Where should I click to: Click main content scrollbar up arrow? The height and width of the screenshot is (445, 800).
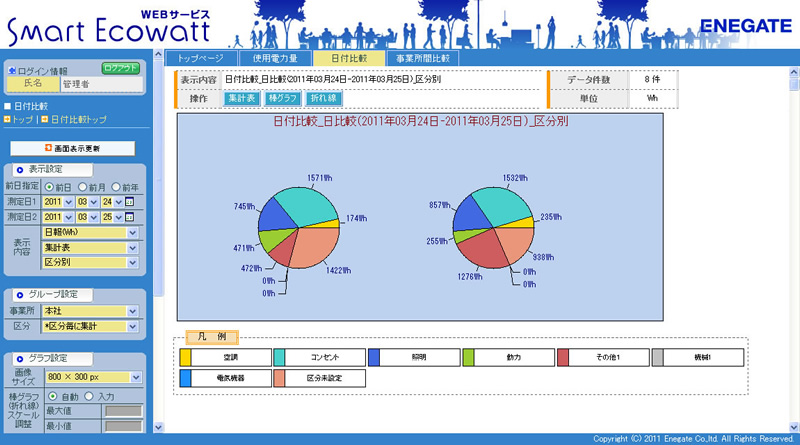point(794,72)
